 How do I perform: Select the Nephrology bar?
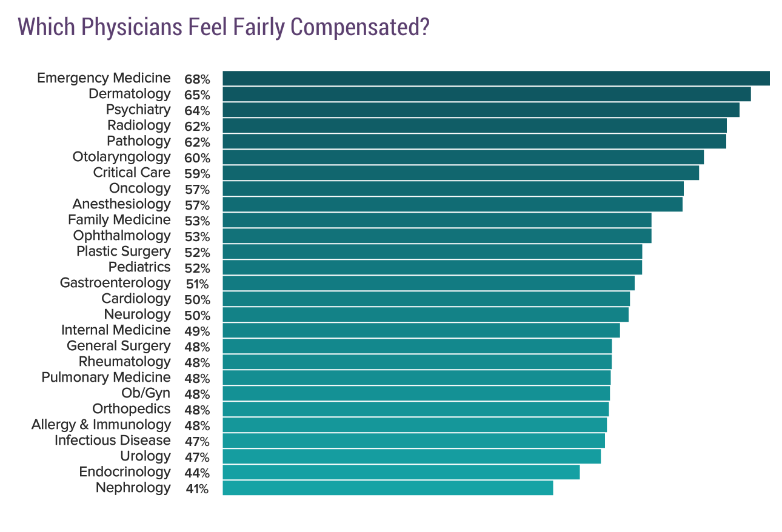388,488
